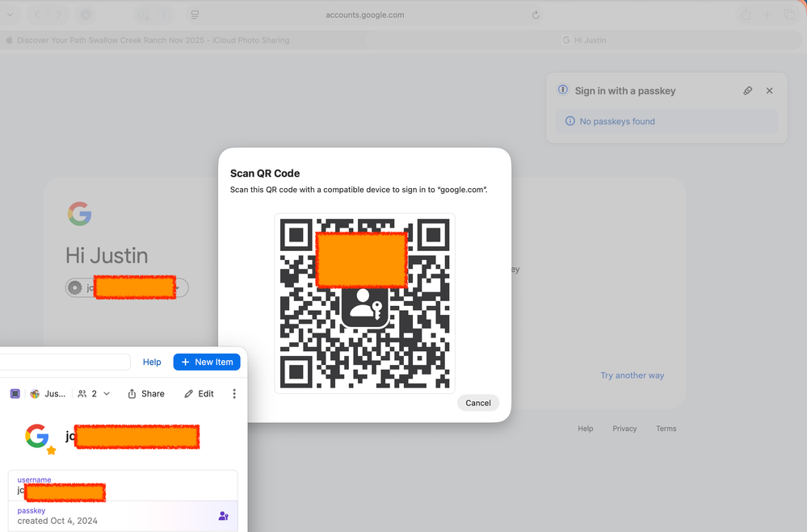Click the New Item button
The image size is (807, 532).
click(207, 362)
